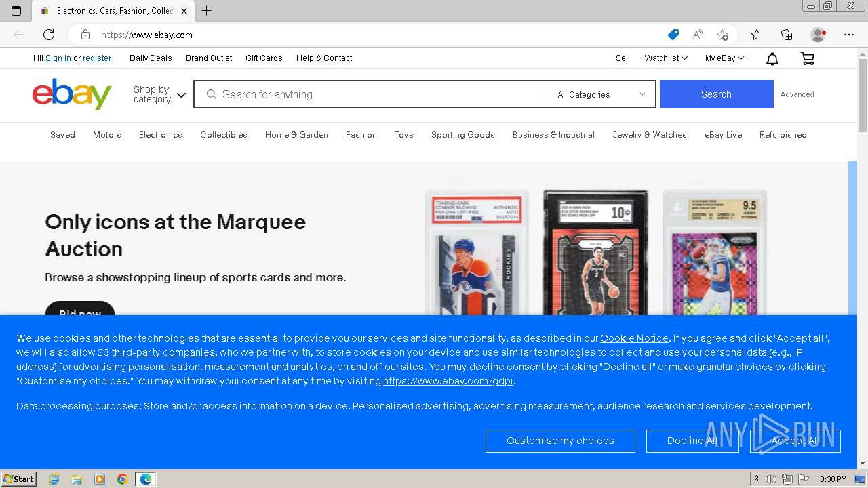
Task: Open the Refurbished category
Action: [x=783, y=135]
